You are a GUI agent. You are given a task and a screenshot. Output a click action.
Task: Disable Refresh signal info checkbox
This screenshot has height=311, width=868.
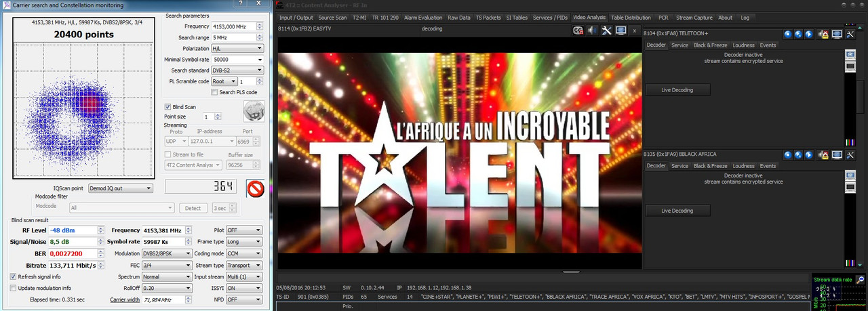(x=14, y=276)
